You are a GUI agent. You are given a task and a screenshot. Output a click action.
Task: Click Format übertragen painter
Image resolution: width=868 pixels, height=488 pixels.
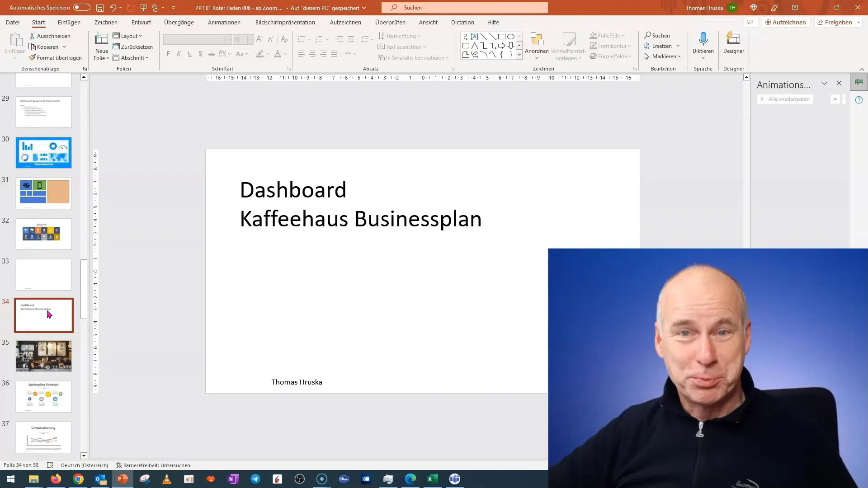(55, 57)
